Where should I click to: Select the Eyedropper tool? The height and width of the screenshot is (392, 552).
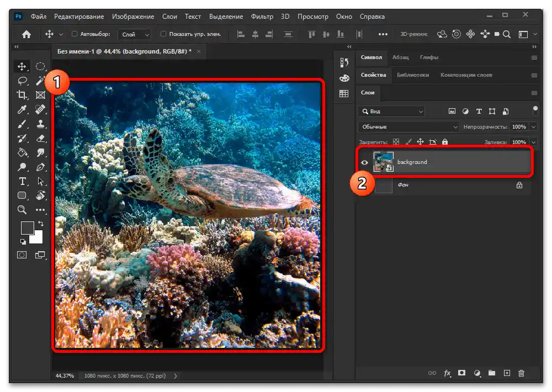(x=22, y=109)
